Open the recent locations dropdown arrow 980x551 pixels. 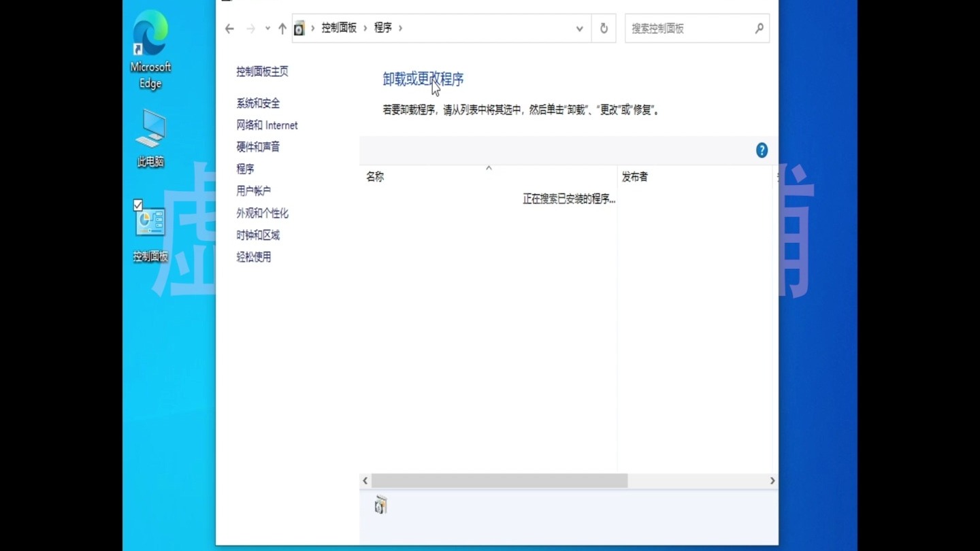pos(267,29)
